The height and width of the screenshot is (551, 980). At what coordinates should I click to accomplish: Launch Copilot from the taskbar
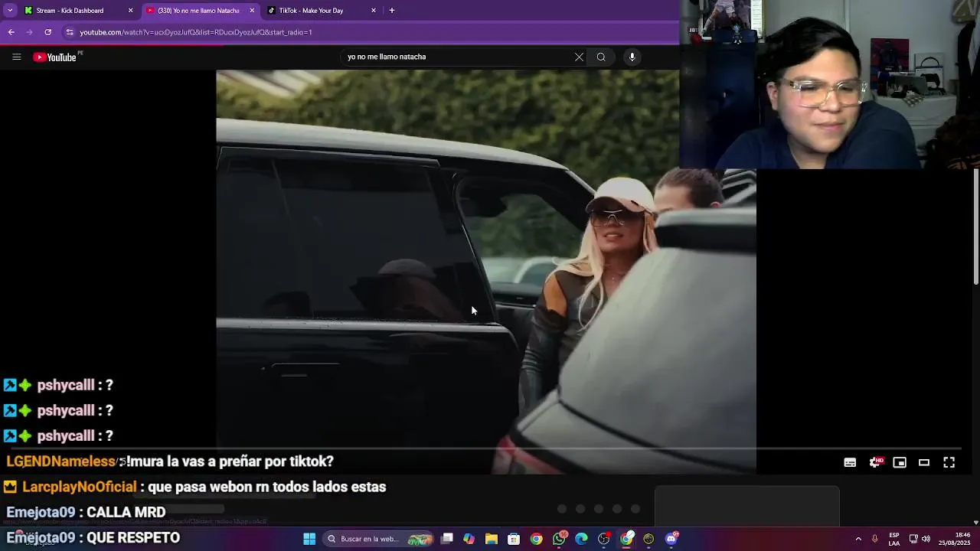[x=469, y=539]
